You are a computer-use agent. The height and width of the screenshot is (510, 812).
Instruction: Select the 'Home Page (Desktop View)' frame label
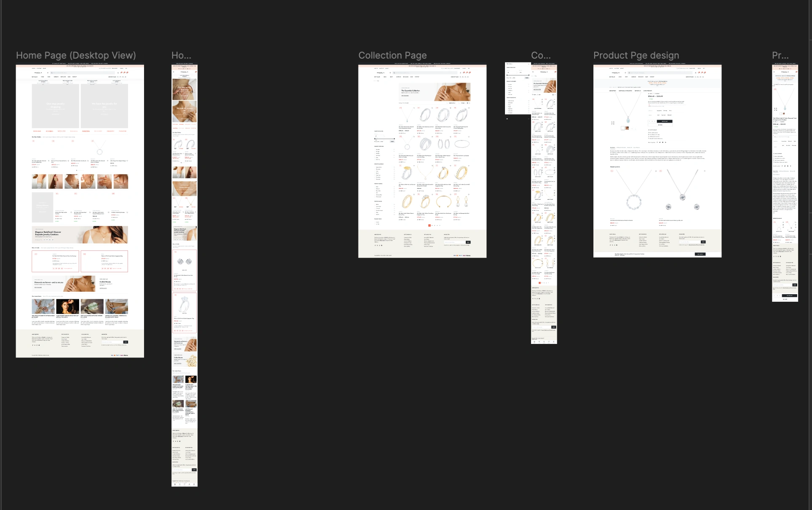pyautogui.click(x=76, y=55)
